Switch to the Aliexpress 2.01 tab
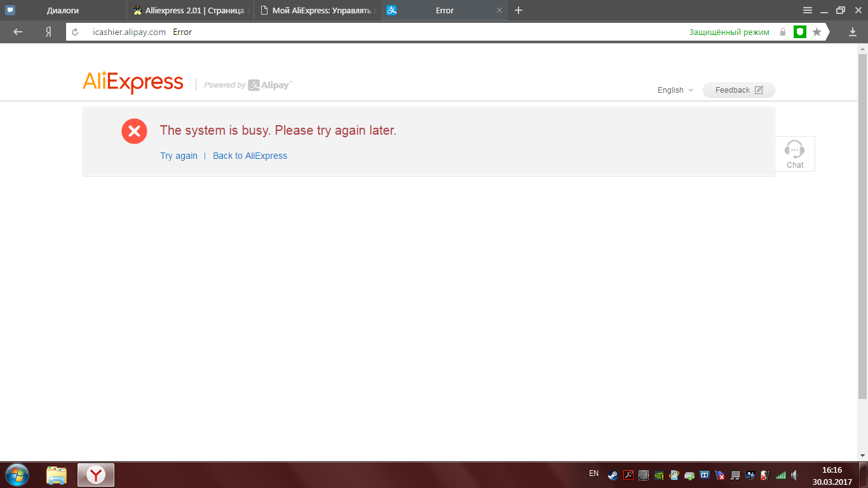Screen dimensions: 868x488 (191, 10)
